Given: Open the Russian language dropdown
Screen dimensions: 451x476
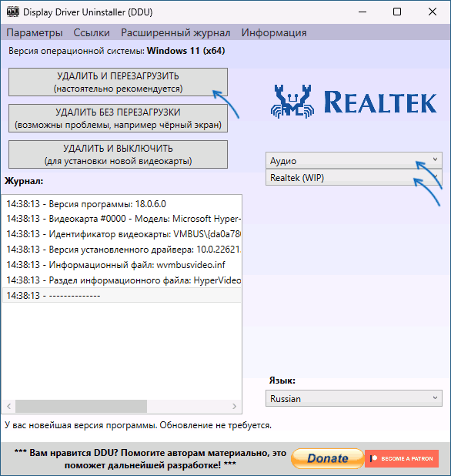Looking at the screenshot, I should click(x=354, y=398).
